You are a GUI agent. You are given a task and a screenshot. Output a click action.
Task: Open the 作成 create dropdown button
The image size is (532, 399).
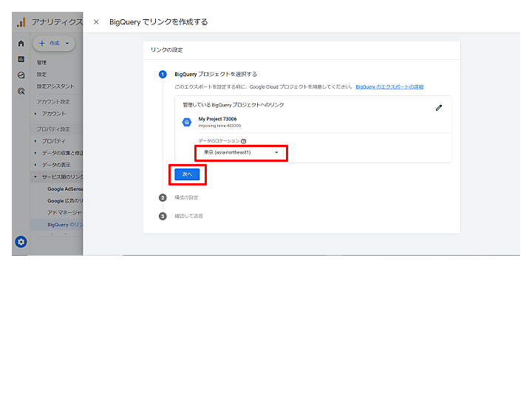pos(54,44)
